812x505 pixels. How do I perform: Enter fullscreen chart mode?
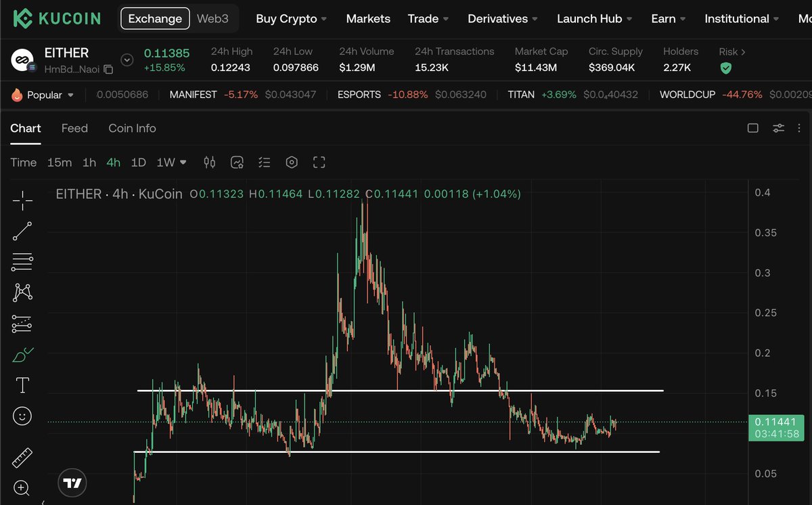(x=319, y=162)
